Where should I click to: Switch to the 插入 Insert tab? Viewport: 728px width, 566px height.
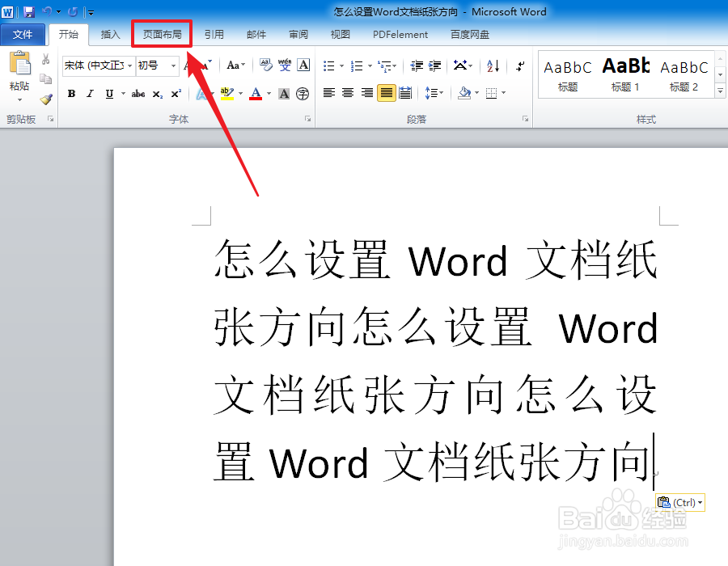(x=111, y=34)
